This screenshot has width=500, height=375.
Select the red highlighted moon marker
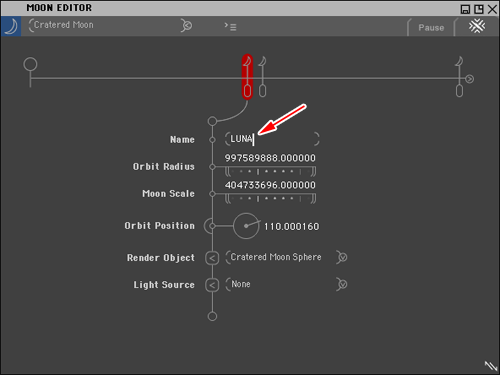(247, 77)
